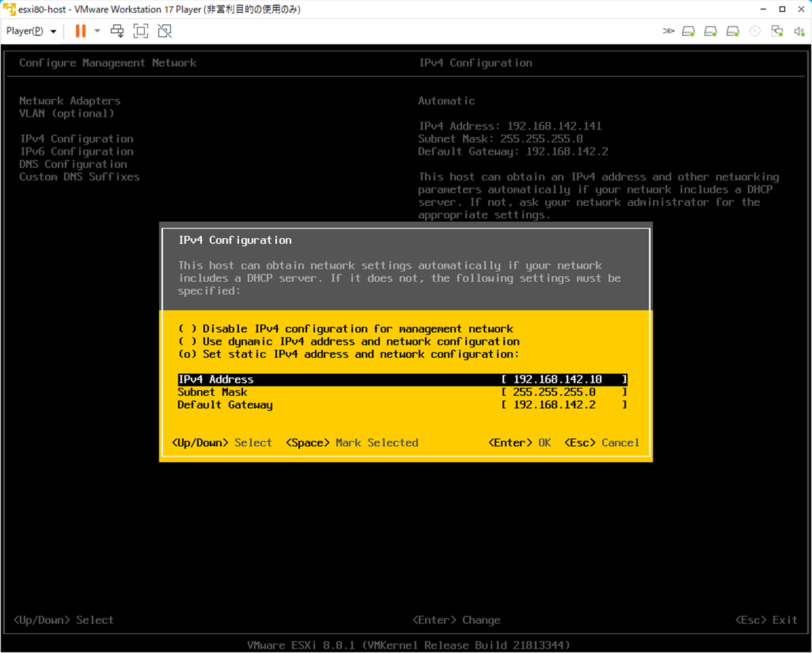Click the 'IPv4 Configuration' dialog title

tap(235, 240)
